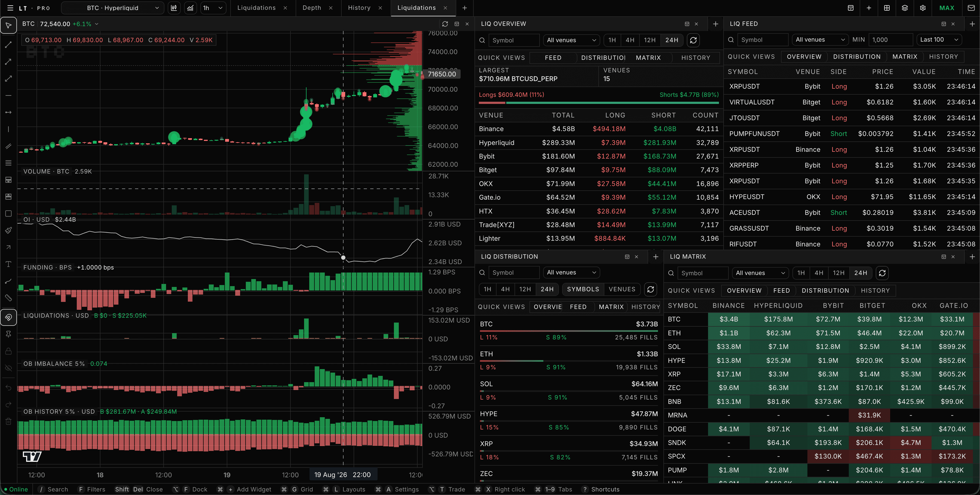Viewport: 980px width, 495px height.
Task: Open the mail inbox icon
Action: (971, 8)
